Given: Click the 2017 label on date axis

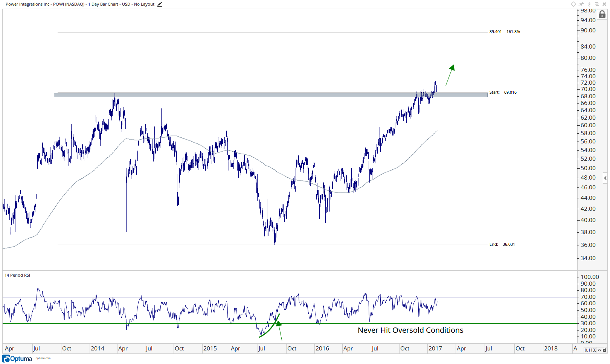Looking at the screenshot, I should [435, 349].
